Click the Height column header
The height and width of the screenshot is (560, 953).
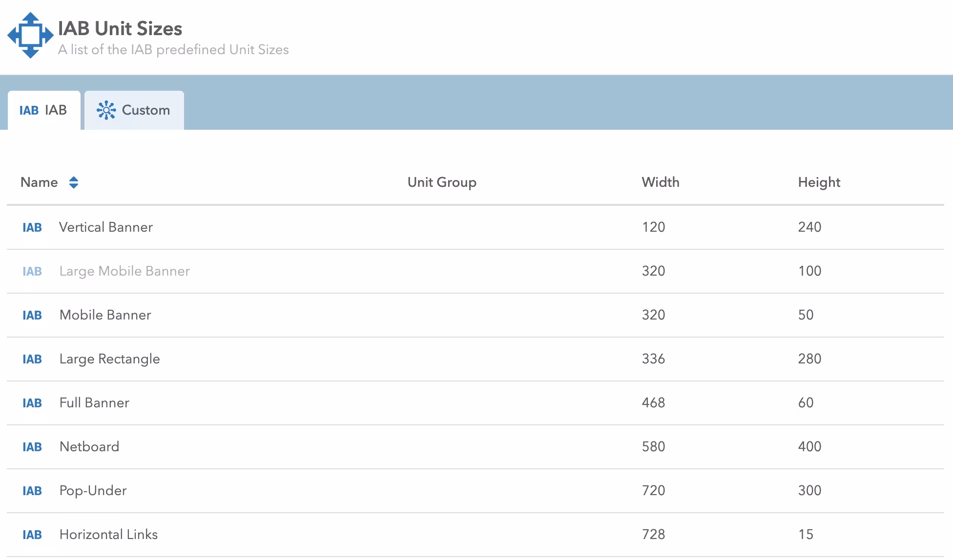[x=819, y=182]
